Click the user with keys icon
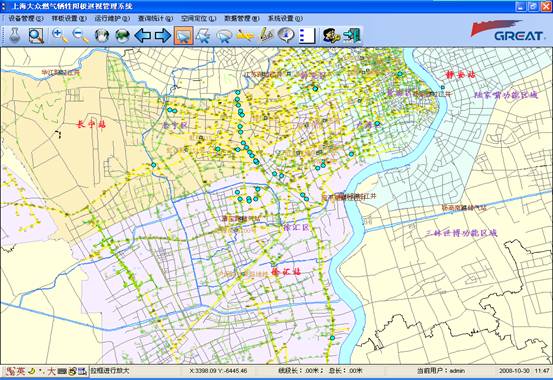The width and height of the screenshot is (553, 380). tap(331, 35)
